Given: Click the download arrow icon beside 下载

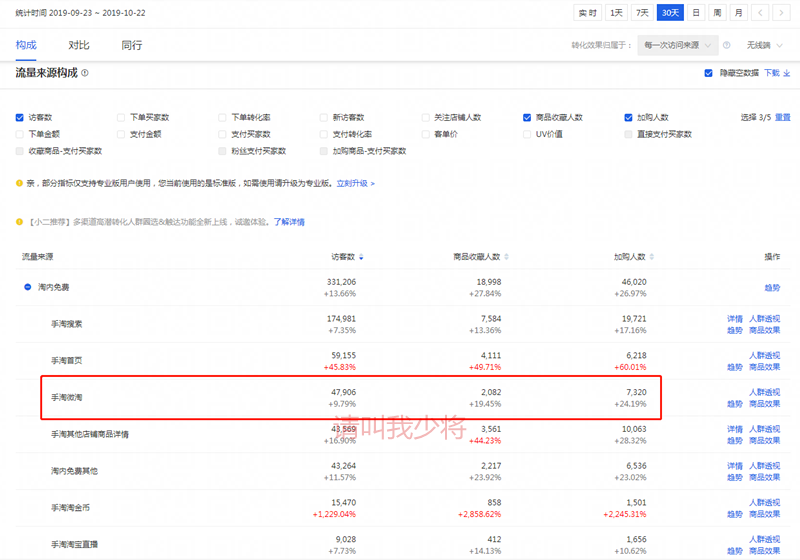Looking at the screenshot, I should point(786,73).
